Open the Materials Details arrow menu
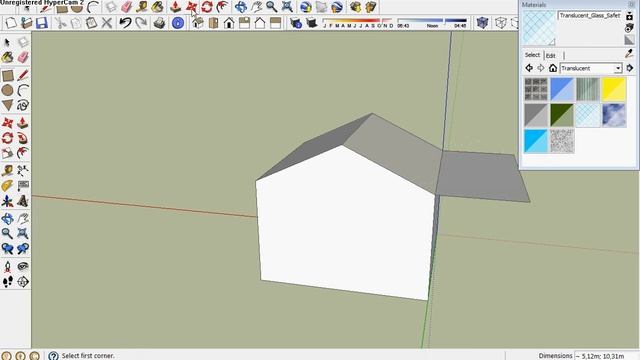 (x=630, y=68)
